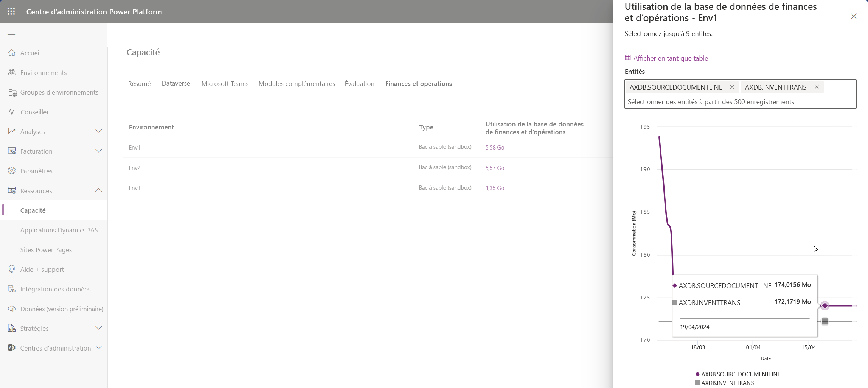Click the Groupes d'environnements icon
Screen dimensions: 868x388
coord(12,92)
